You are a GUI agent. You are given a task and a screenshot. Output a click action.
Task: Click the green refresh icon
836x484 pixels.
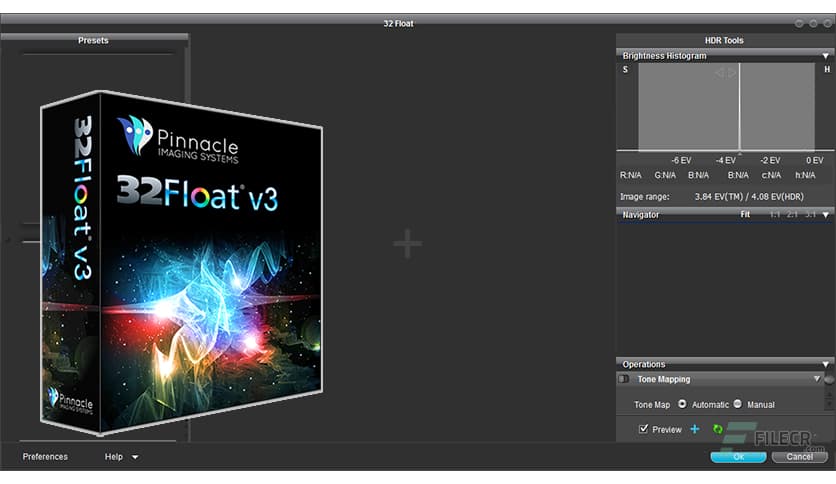coord(717,429)
